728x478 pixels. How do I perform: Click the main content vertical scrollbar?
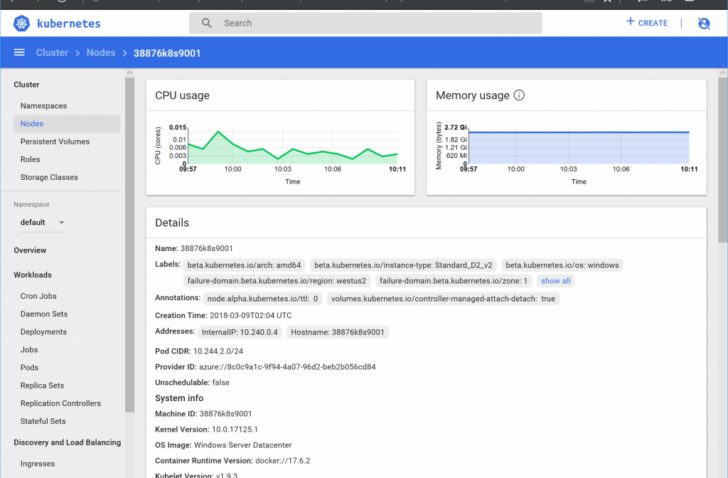pyautogui.click(x=723, y=160)
